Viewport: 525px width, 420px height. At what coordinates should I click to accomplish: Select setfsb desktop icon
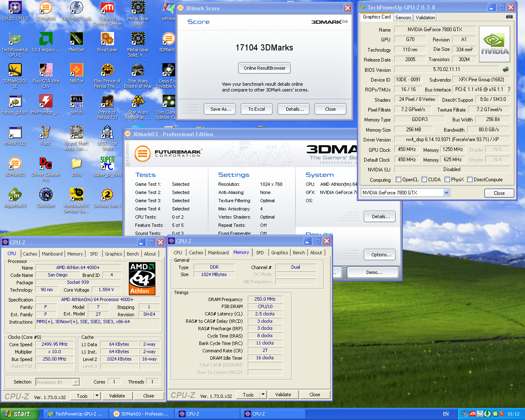(77, 105)
